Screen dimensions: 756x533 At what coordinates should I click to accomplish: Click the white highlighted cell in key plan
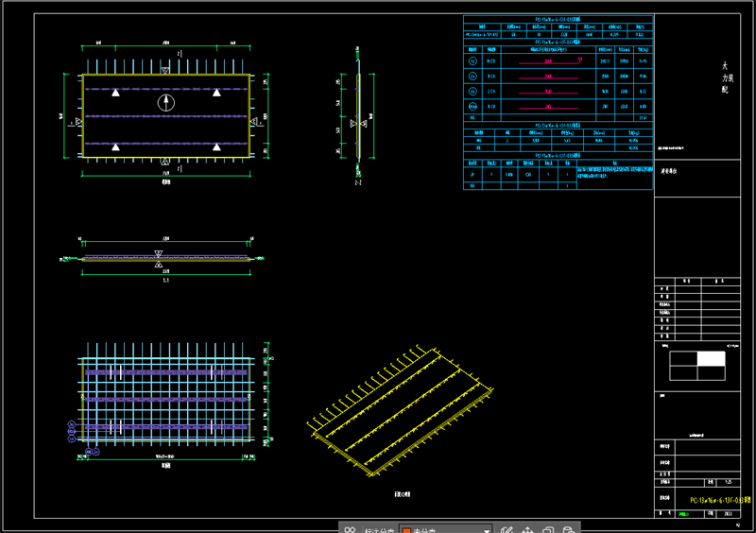(711, 358)
